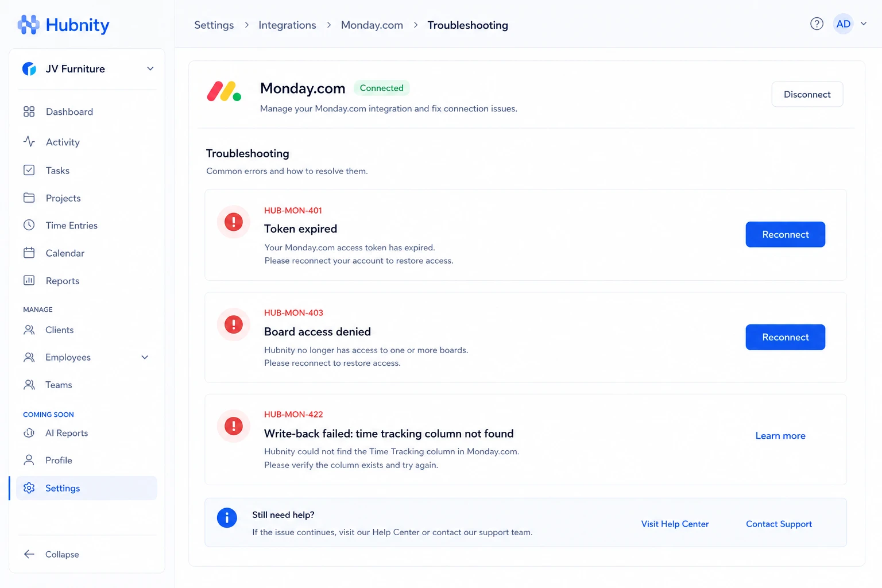This screenshot has height=588, width=882.
Task: Click the Reports chart icon
Action: click(x=29, y=280)
